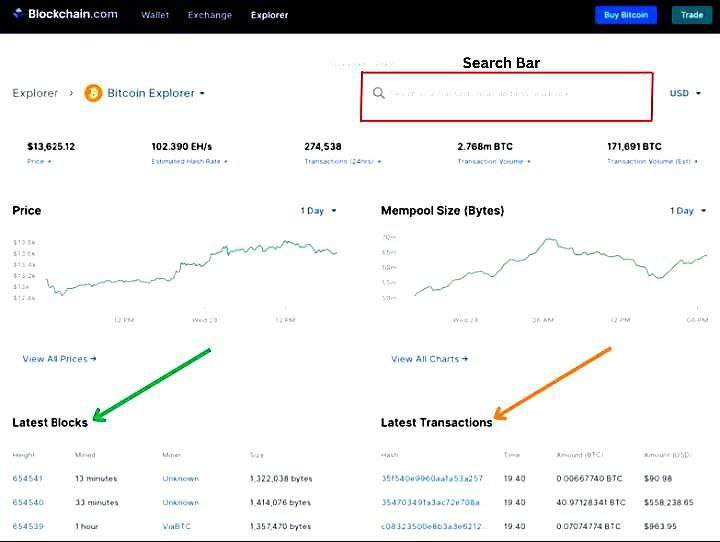Follow the View All Prices link
This screenshot has width=720, height=542.
click(x=59, y=359)
